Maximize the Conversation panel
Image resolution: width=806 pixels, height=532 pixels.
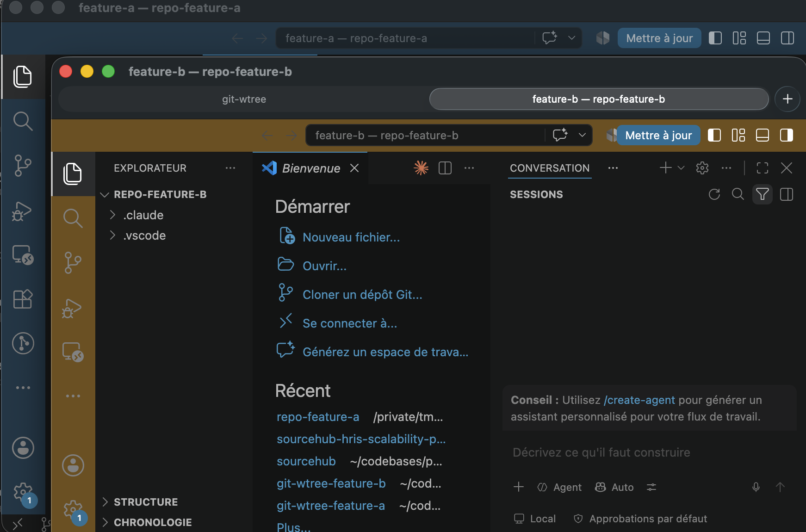[x=763, y=168]
